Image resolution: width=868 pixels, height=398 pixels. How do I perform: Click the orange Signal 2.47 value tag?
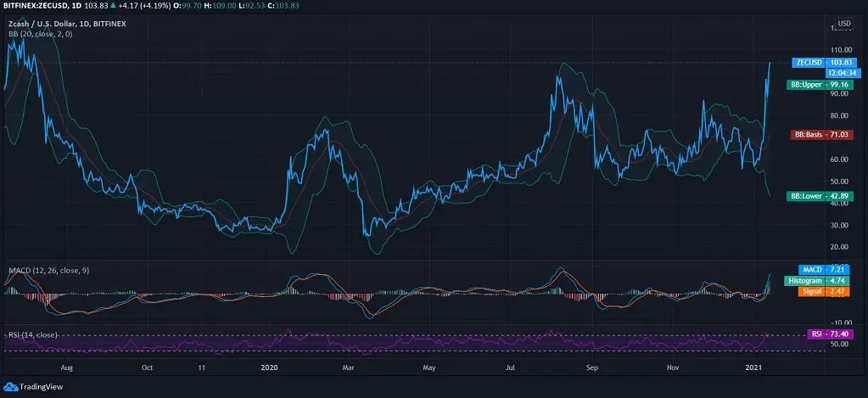click(818, 291)
